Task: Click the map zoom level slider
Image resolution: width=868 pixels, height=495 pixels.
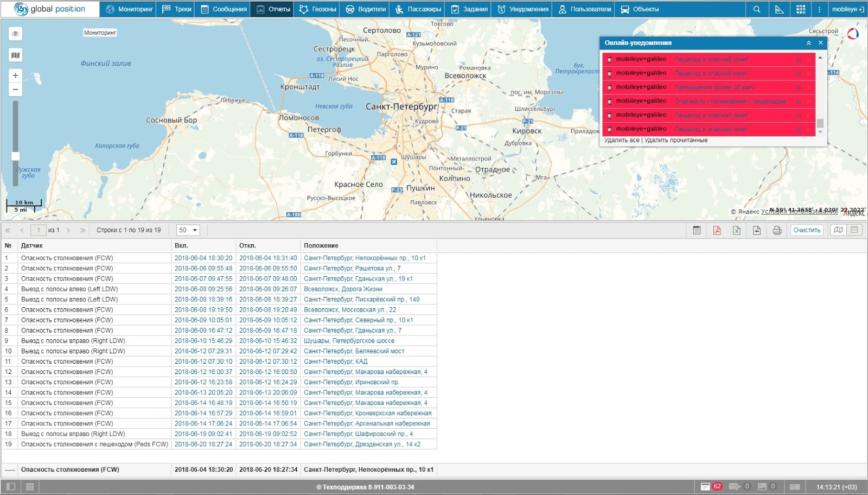Action: tap(16, 156)
